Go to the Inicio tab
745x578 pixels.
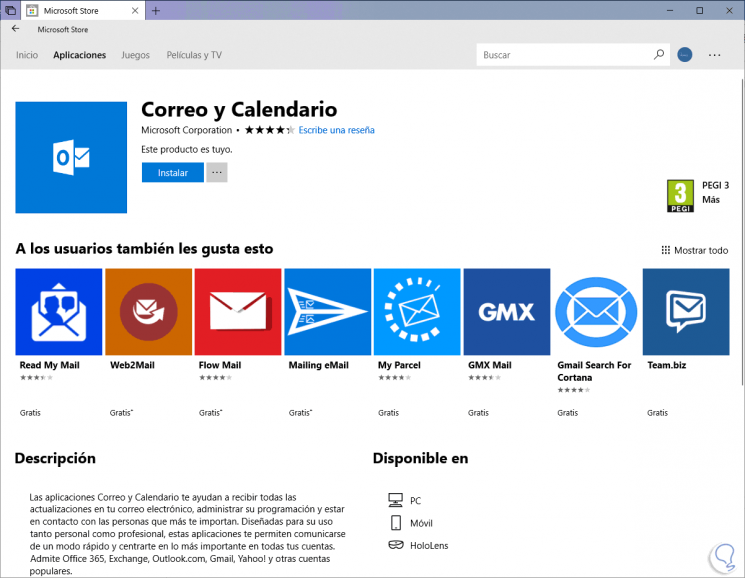click(27, 55)
